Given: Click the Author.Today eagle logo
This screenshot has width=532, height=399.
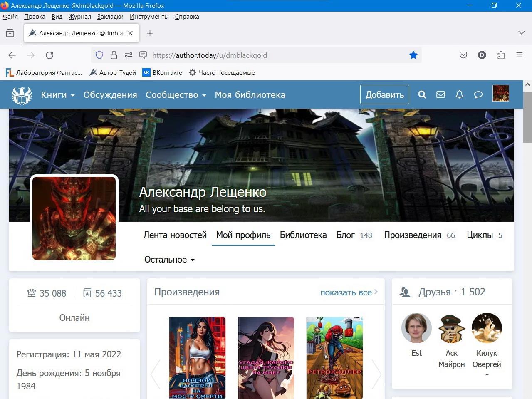Looking at the screenshot, I should [x=22, y=95].
